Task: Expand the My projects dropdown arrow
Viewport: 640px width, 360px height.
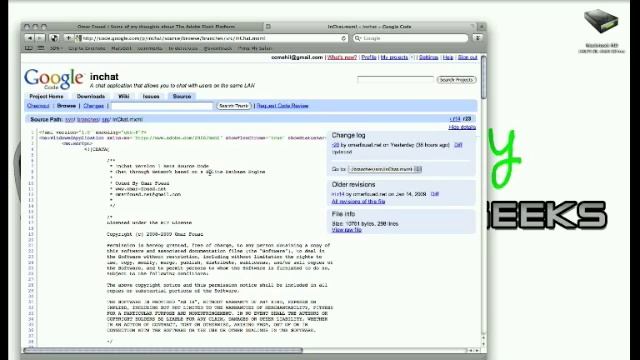Action: point(413,58)
